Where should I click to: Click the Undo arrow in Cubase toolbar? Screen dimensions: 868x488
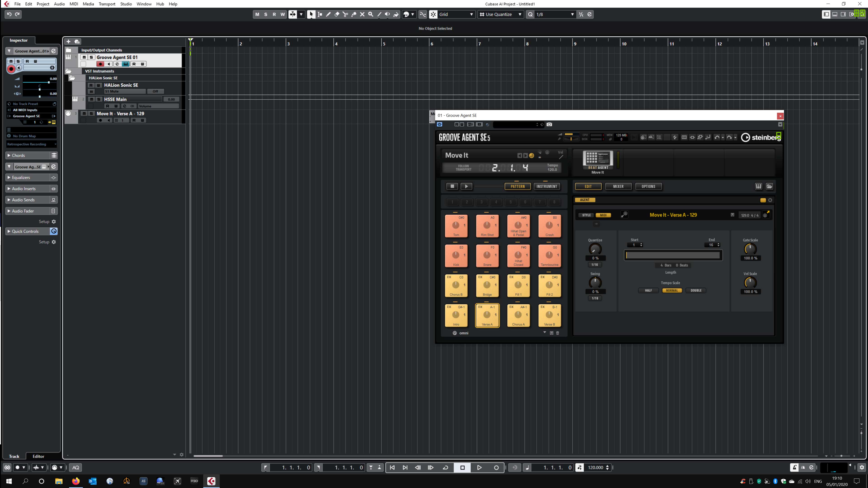9,14
